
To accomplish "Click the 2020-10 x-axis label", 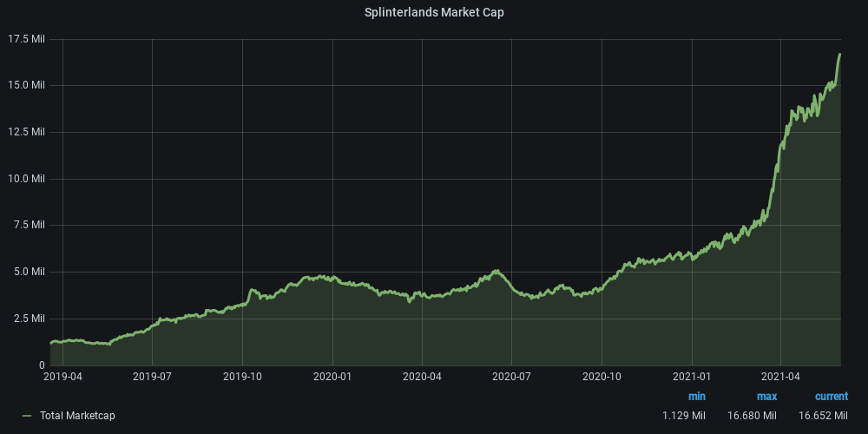I will pyautogui.click(x=602, y=377).
